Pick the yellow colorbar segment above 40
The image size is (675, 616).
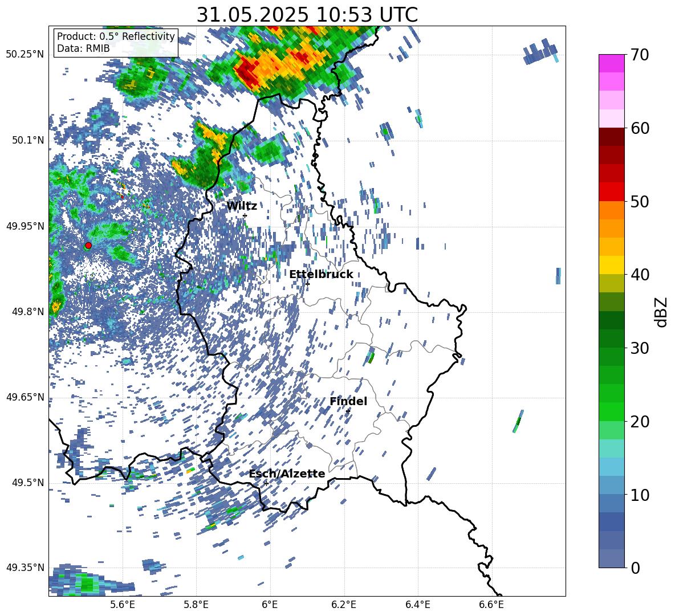[612, 266]
